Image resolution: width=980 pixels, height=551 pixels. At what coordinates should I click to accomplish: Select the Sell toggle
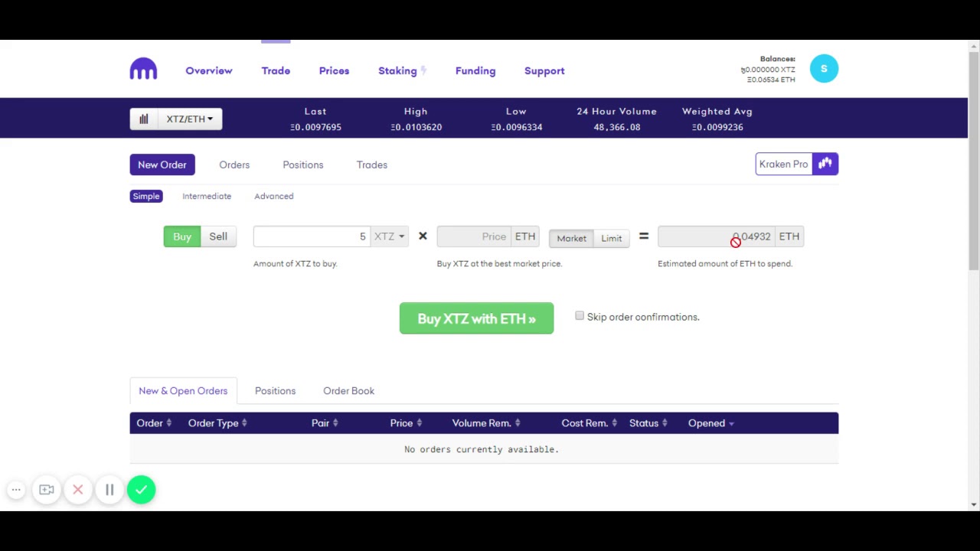(x=218, y=236)
